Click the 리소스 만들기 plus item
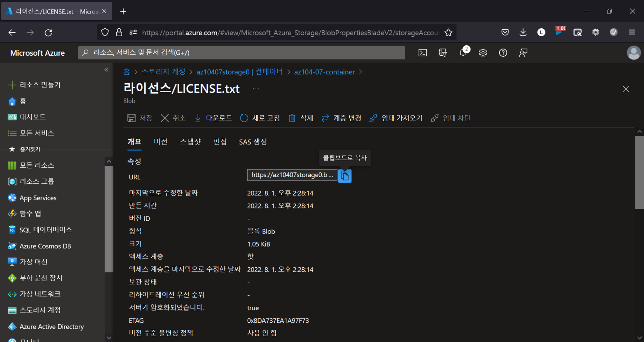This screenshot has width=644, height=342. coord(34,85)
